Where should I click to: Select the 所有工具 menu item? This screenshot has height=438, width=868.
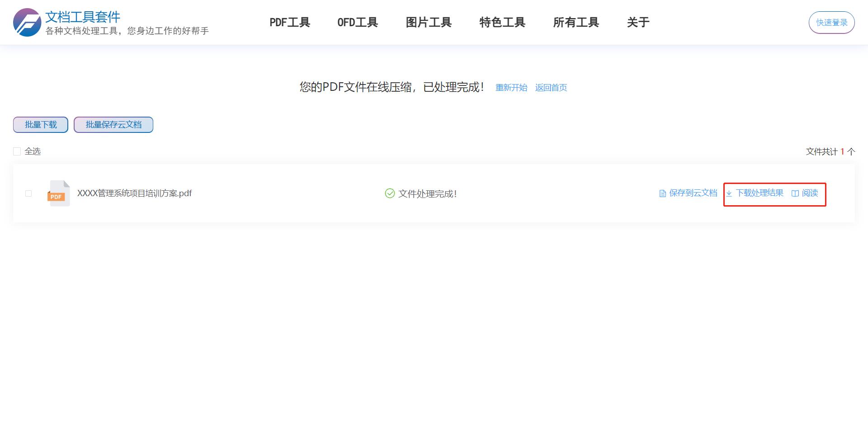576,22
